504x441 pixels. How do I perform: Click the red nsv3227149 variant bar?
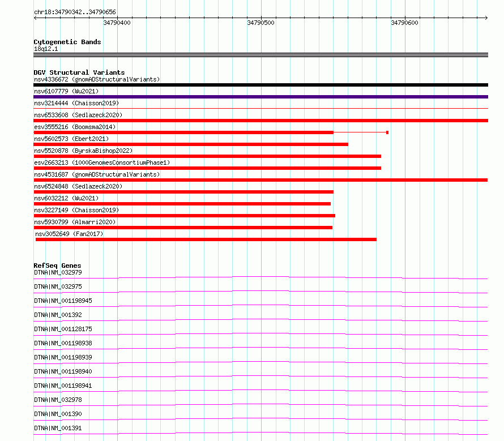pos(185,216)
